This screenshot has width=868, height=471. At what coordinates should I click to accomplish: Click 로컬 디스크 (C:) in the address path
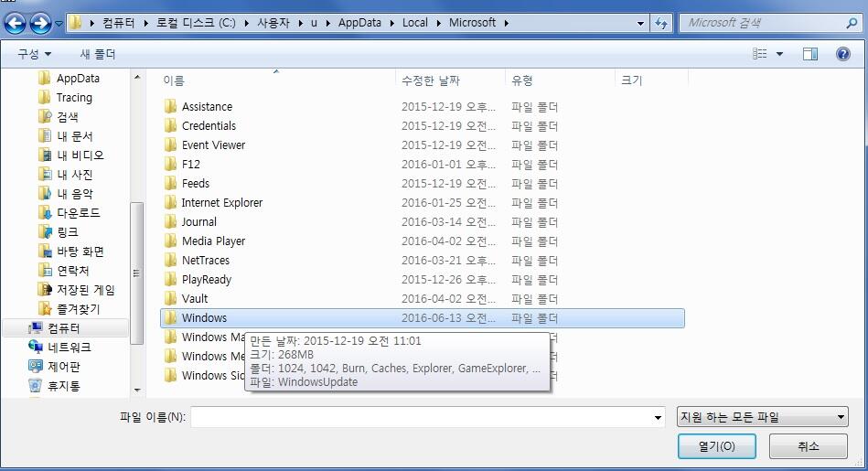[196, 23]
